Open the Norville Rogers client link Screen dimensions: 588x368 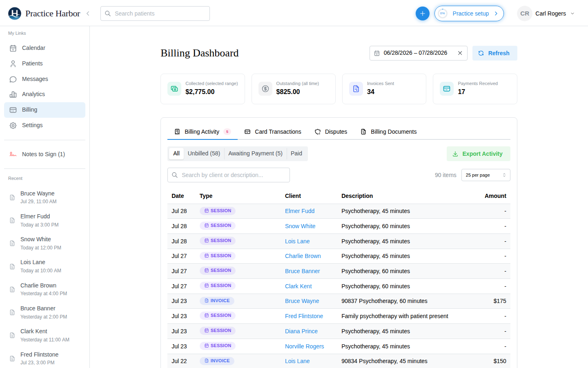(304, 347)
